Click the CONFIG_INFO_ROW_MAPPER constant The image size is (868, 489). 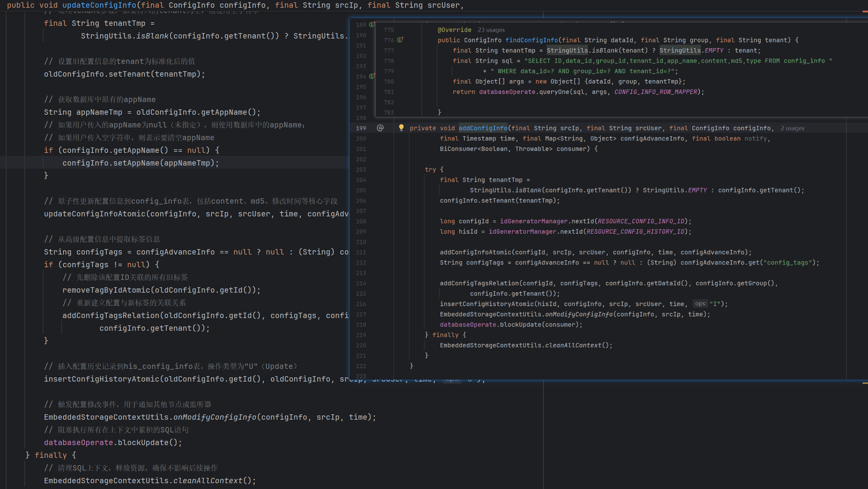click(x=655, y=92)
